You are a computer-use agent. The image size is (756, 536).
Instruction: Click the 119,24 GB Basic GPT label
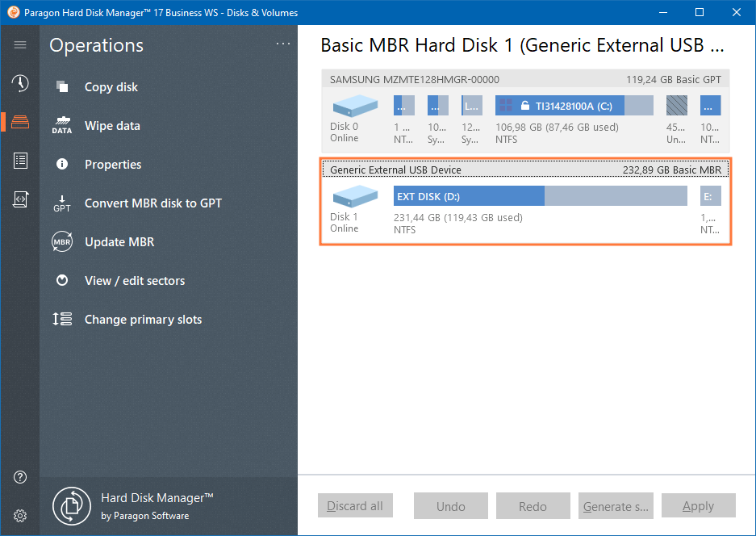pyautogui.click(x=674, y=80)
